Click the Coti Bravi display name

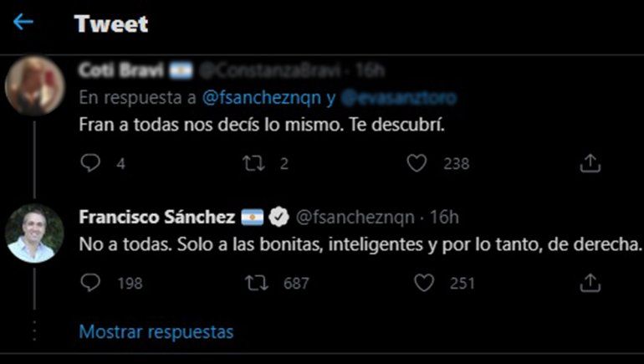tap(125, 69)
